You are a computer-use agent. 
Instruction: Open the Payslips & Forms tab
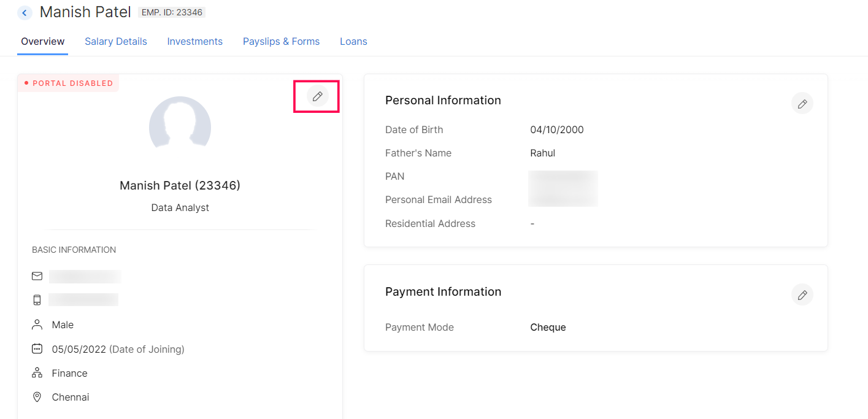point(281,42)
